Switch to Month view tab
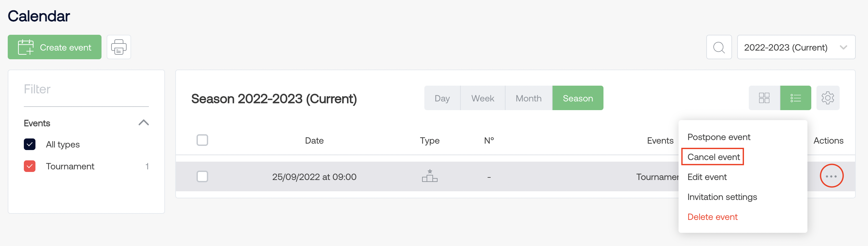This screenshot has width=868, height=246. (528, 98)
